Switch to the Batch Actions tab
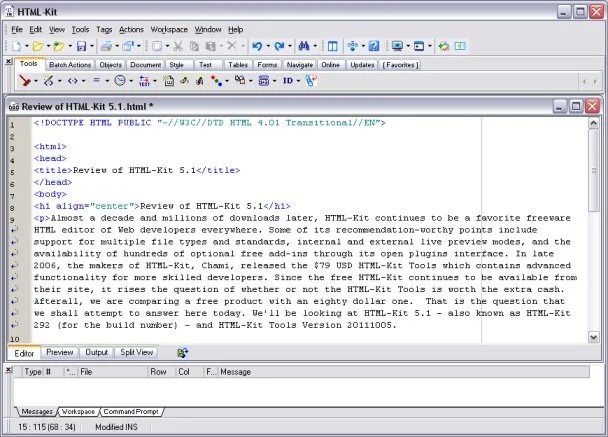608x437 pixels. pyautogui.click(x=70, y=65)
